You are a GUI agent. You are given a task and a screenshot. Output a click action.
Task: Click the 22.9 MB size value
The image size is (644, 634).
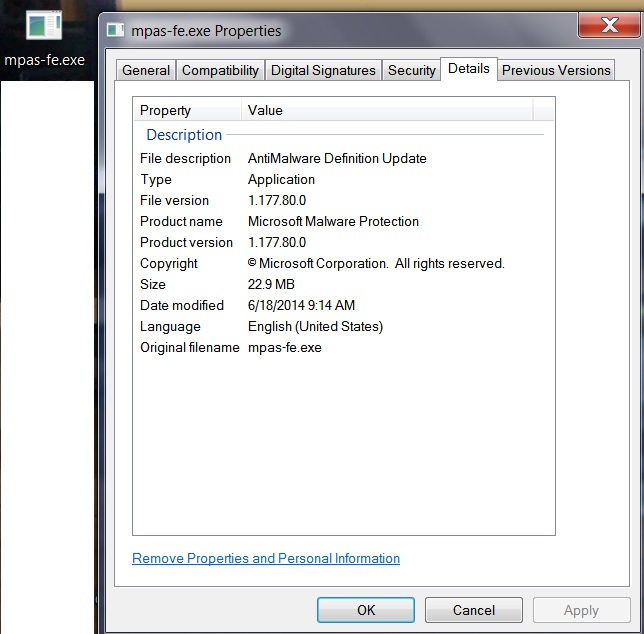[271, 284]
